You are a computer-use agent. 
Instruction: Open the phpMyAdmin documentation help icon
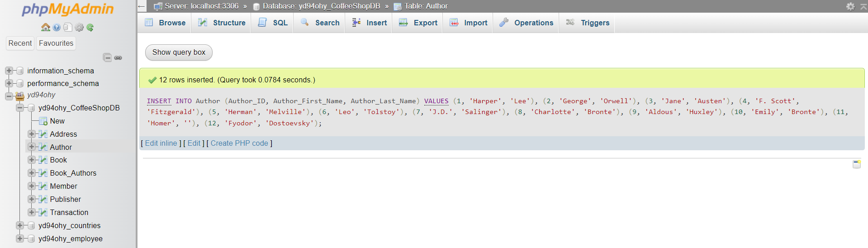(57, 28)
